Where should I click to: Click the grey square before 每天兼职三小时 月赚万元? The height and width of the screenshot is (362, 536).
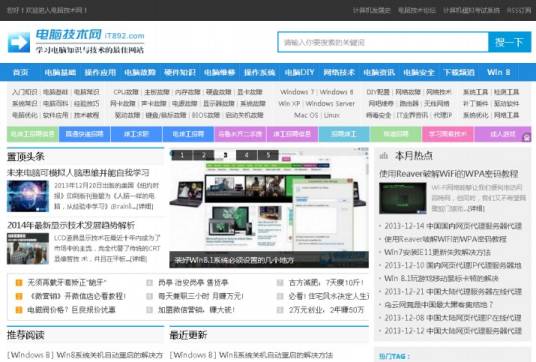[x=149, y=296]
